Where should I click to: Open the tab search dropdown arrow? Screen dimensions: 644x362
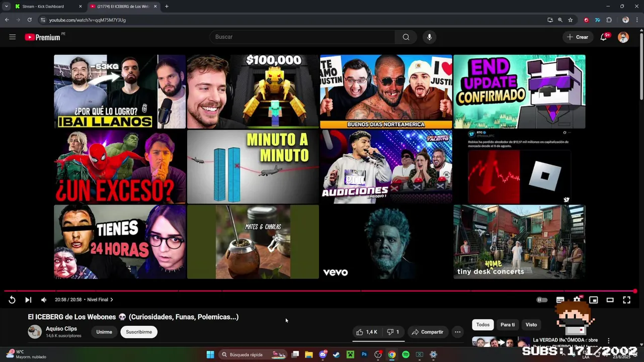click(6, 7)
